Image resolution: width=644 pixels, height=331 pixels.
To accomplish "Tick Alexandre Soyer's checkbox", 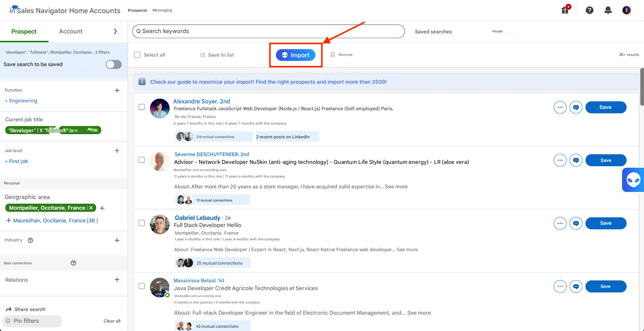I will tap(142, 107).
